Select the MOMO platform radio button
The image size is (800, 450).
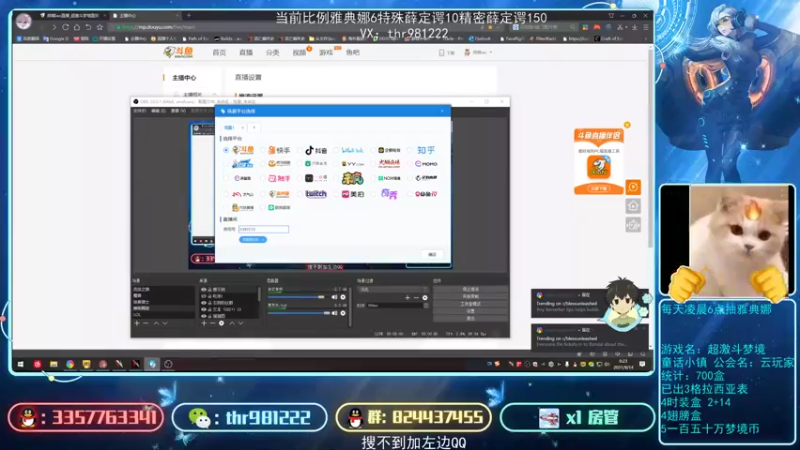point(410,164)
